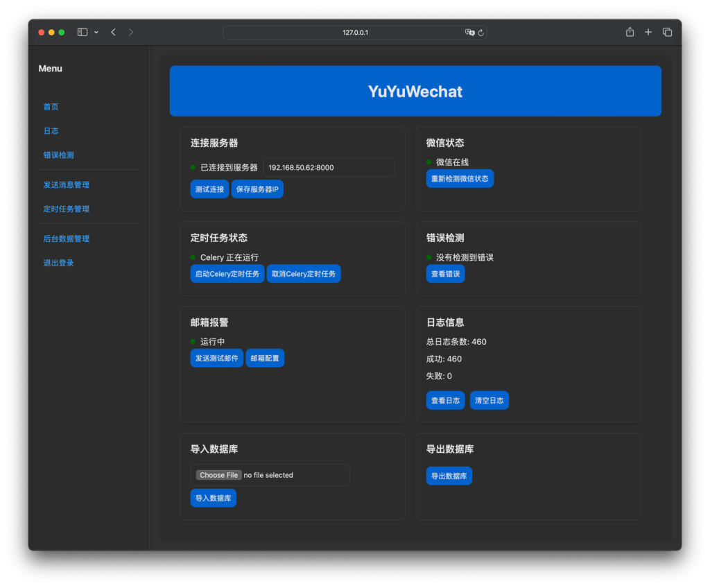The width and height of the screenshot is (710, 588).
Task: Click the 已连接到服务器 status text
Action: (229, 168)
